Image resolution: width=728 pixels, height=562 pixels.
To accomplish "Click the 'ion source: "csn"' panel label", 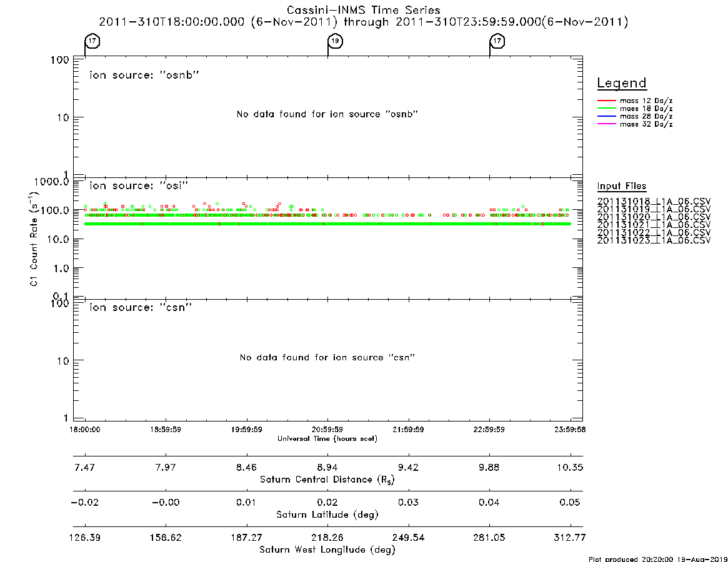I will point(141,307).
